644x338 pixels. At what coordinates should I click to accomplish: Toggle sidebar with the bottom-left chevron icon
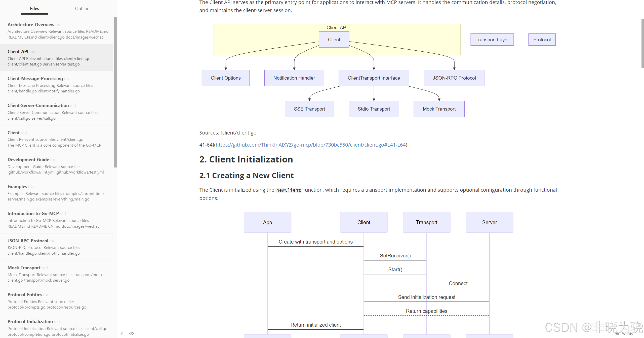tap(122, 333)
